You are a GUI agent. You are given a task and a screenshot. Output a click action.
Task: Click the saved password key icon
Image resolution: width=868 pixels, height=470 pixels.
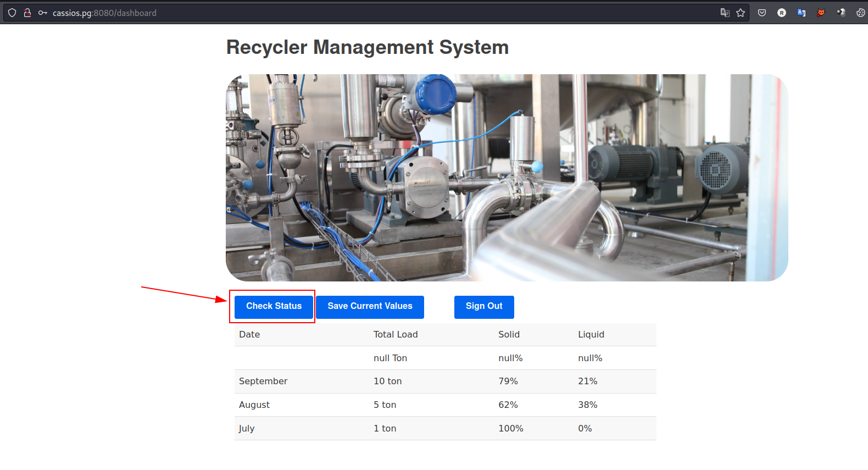[42, 13]
